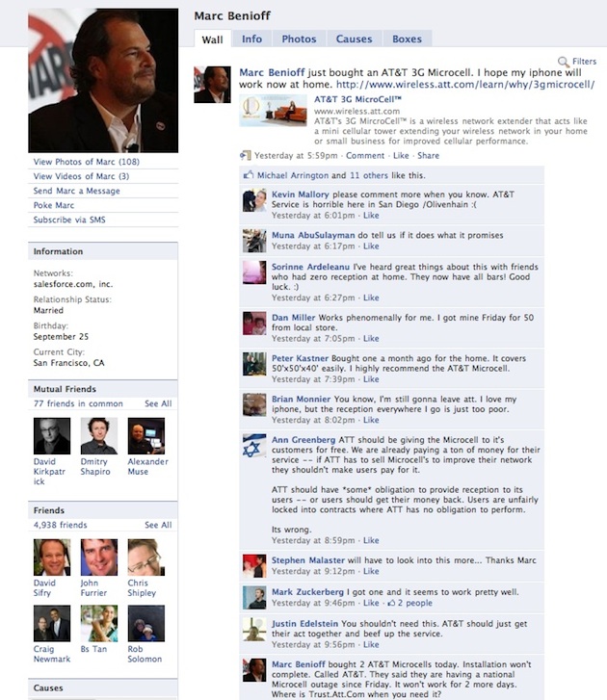Open David Kirkpatrick's mutual friend photo
The width and height of the screenshot is (607, 700).
click(x=52, y=436)
